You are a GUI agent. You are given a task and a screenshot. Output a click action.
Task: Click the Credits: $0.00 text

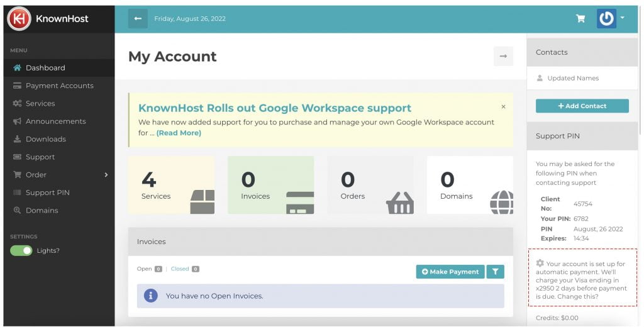(557, 318)
